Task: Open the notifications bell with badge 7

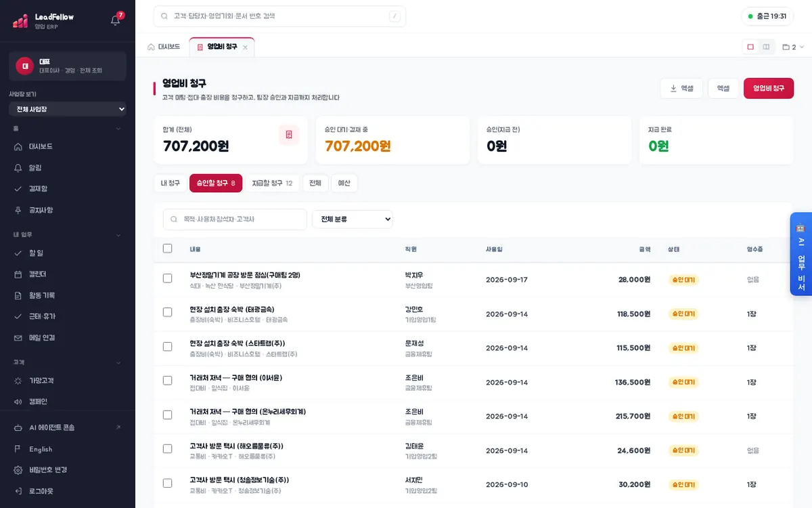Action: click(x=115, y=20)
